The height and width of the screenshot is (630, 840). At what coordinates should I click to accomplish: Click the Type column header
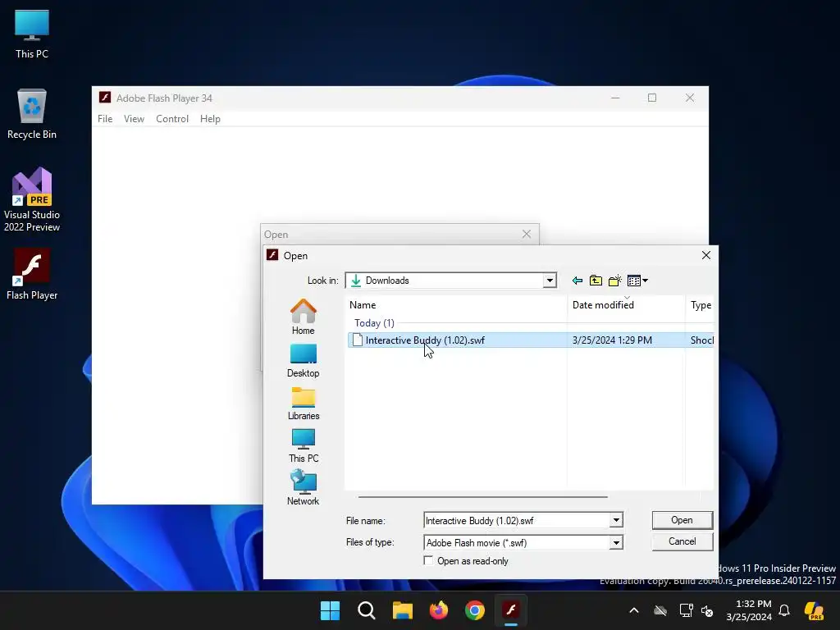701,305
